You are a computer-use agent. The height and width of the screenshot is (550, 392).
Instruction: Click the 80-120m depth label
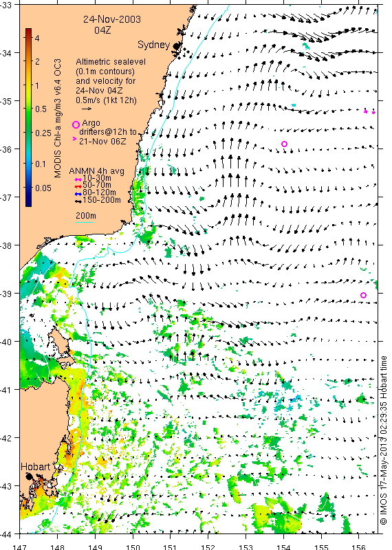click(x=99, y=192)
